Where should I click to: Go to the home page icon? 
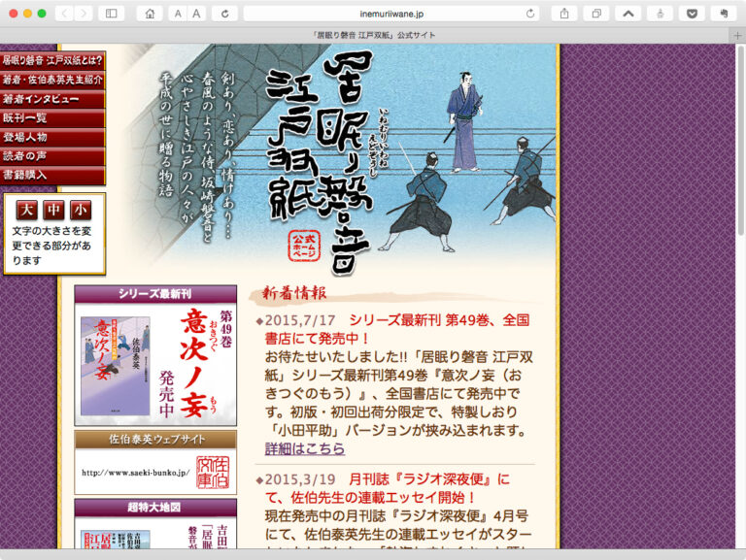pos(150,14)
